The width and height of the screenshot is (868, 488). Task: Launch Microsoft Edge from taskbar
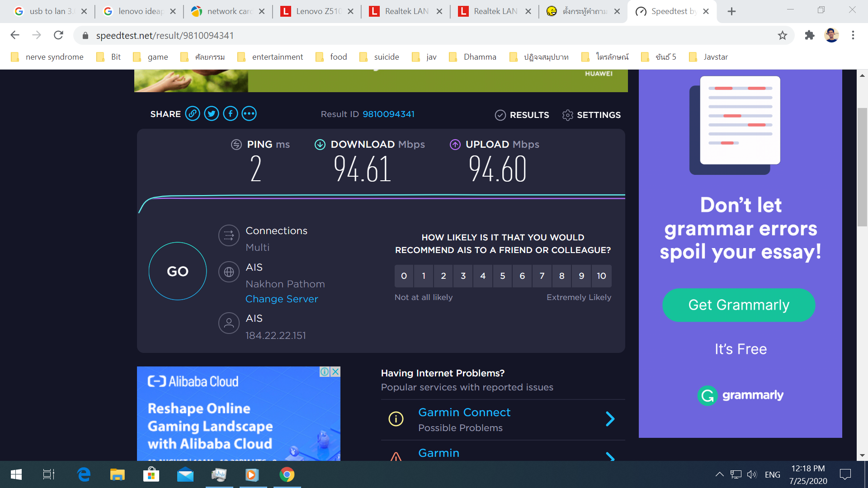point(84,474)
